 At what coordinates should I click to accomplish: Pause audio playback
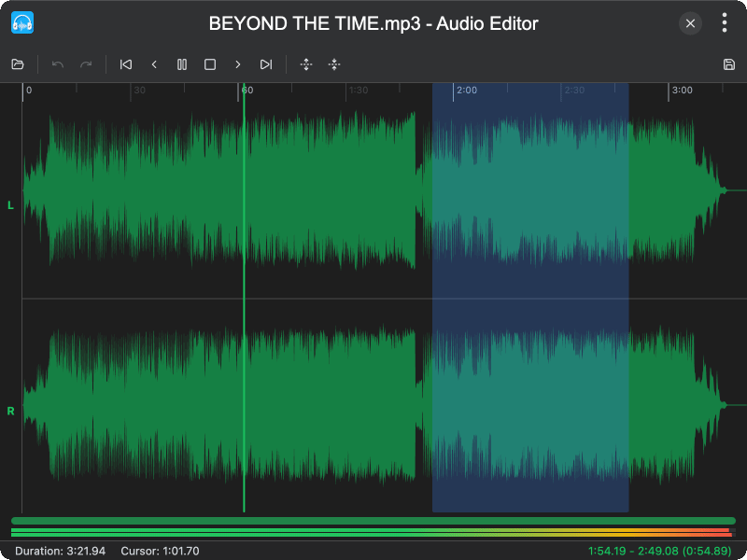[182, 64]
